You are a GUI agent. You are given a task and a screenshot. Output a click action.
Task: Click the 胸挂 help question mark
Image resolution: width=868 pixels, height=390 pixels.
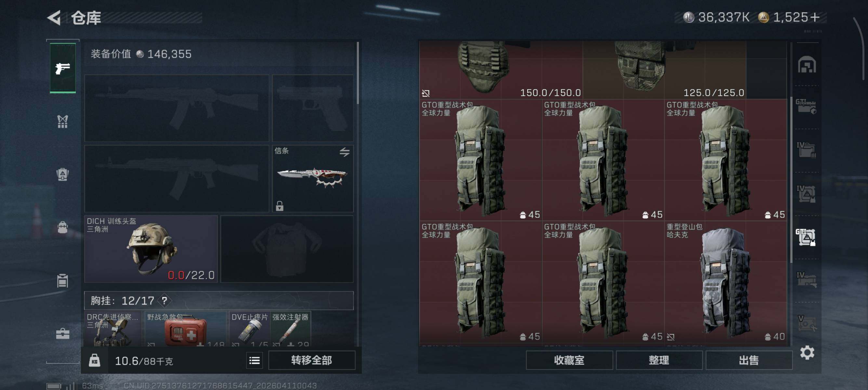tap(164, 300)
